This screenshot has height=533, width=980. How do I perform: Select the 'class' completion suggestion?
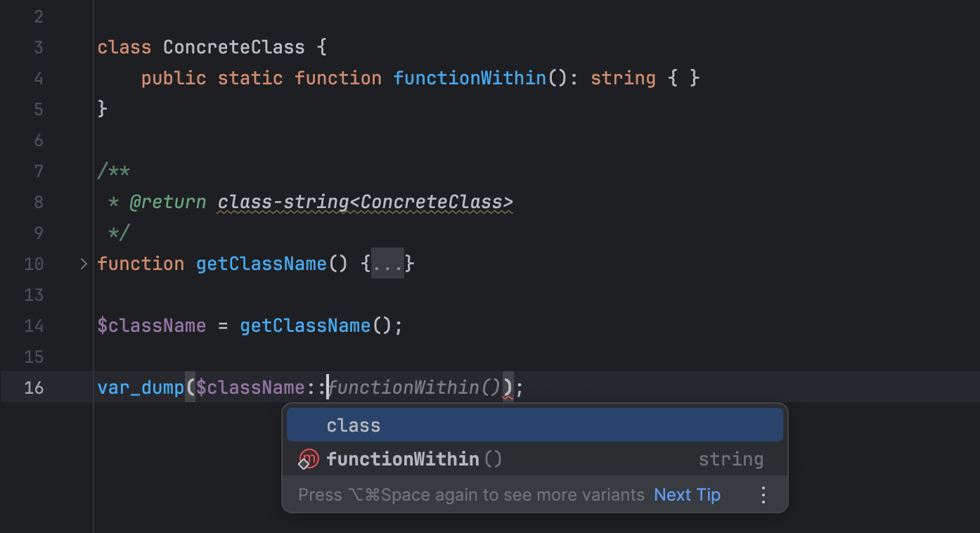[535, 425]
